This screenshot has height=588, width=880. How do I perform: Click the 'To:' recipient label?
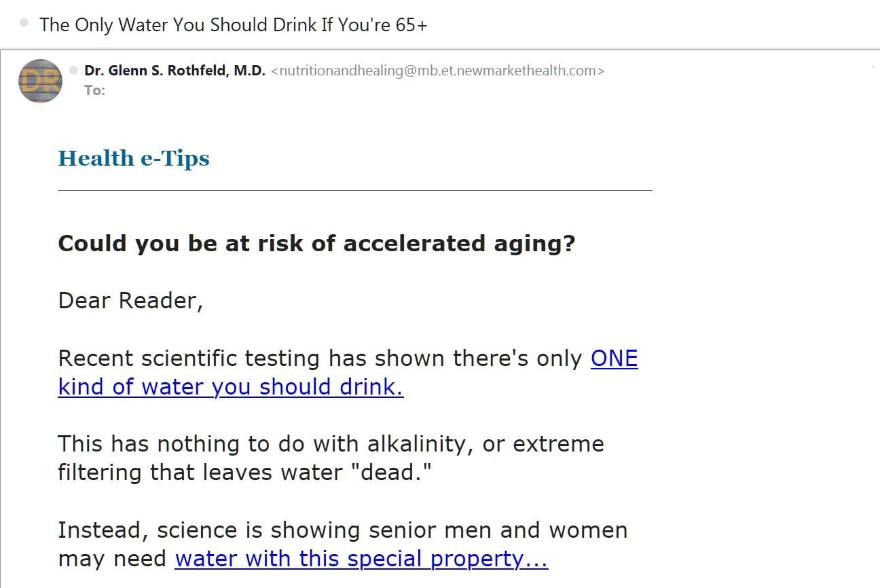(x=94, y=90)
